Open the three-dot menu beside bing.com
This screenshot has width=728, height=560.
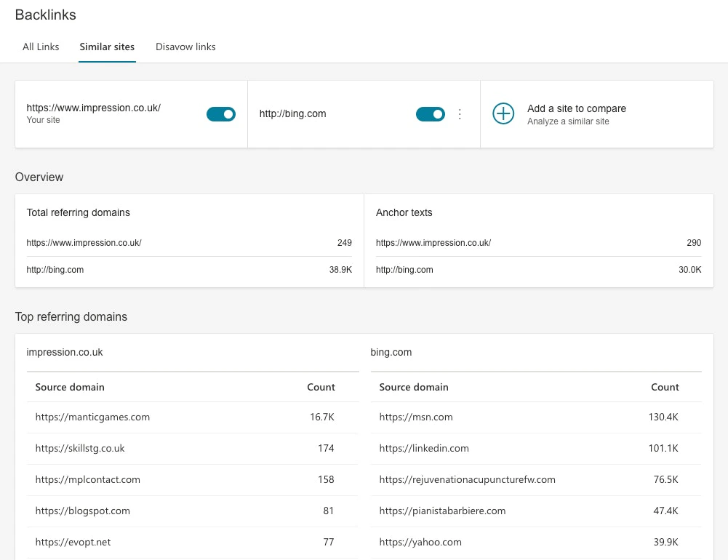(460, 113)
